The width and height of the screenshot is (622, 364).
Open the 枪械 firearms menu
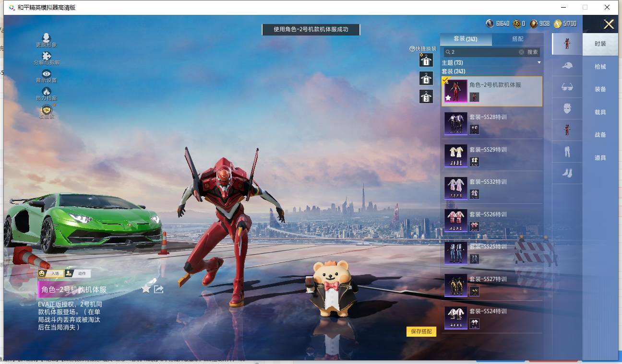600,67
